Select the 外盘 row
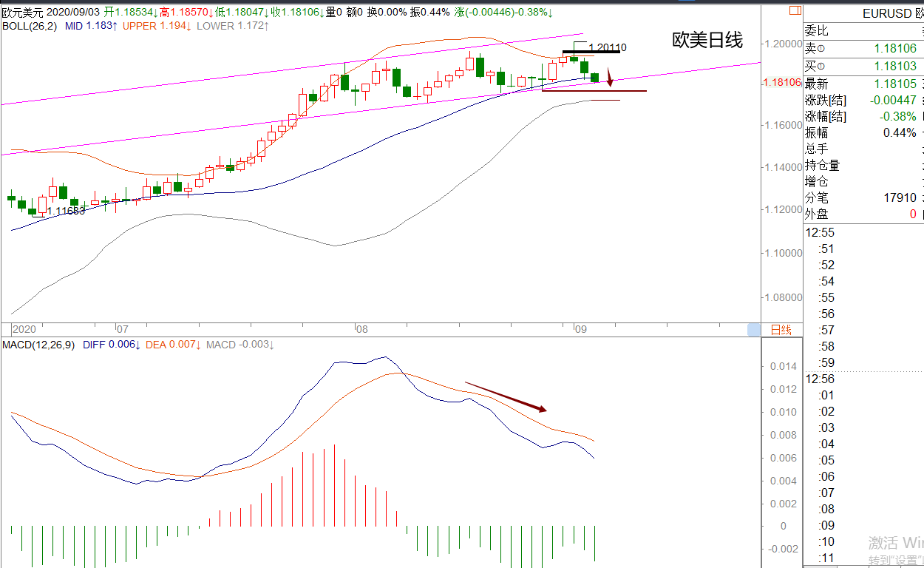Screen dimensions: 924x568 pos(863,214)
